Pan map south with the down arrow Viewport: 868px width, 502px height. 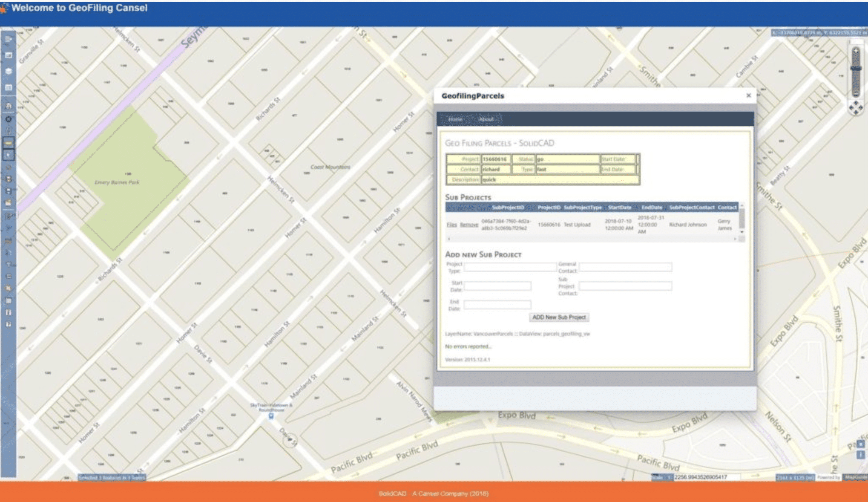856,113
